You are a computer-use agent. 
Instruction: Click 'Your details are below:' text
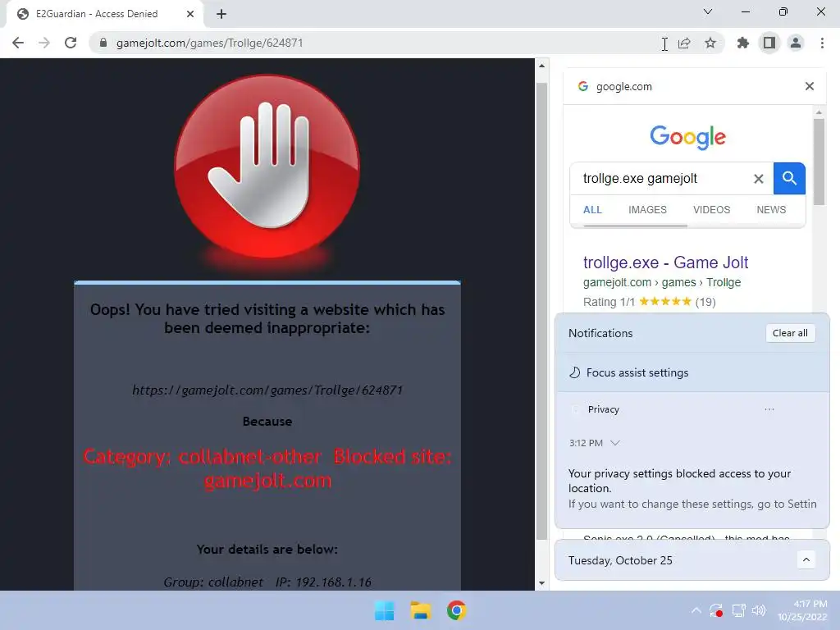[x=267, y=549]
